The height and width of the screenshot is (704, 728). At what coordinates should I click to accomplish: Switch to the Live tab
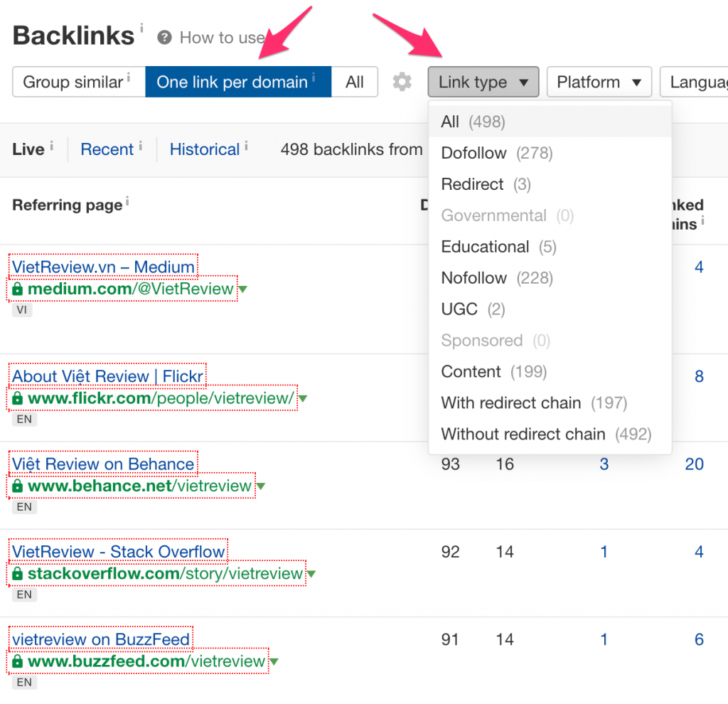(x=28, y=149)
